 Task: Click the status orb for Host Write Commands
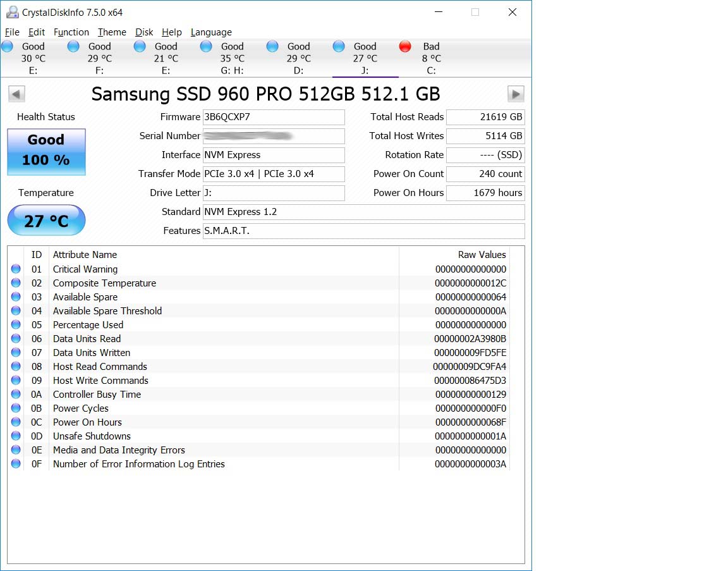click(16, 380)
